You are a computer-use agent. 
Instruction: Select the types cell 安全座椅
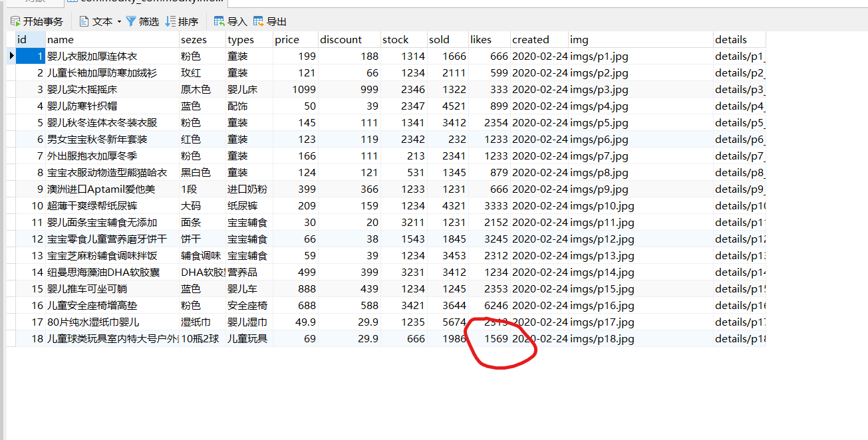[x=249, y=306]
